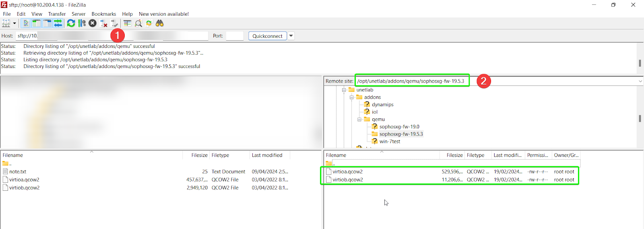This screenshot has width=644, height=229.
Task: Select the sophosxg-fw-19.0 folder
Action: click(399, 126)
